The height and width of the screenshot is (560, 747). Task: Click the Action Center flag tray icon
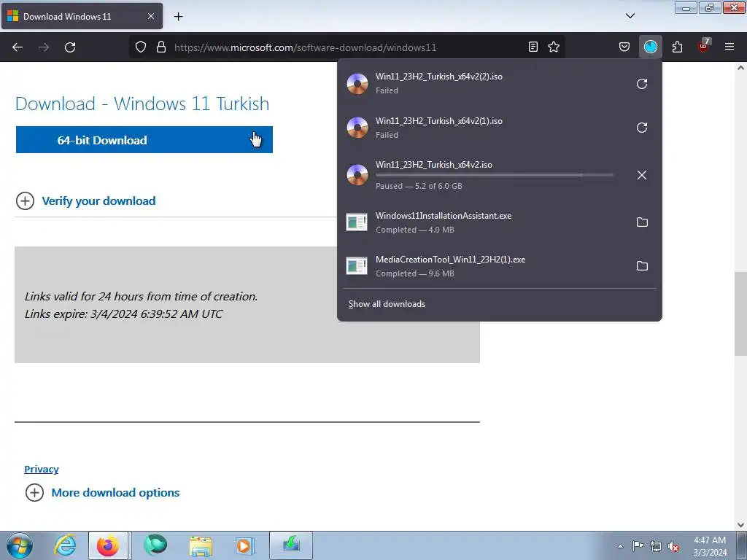click(638, 545)
